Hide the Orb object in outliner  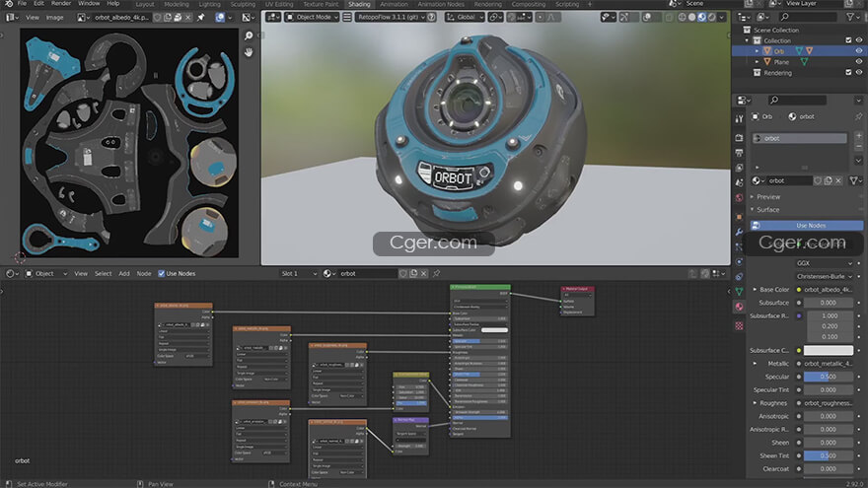(x=858, y=51)
